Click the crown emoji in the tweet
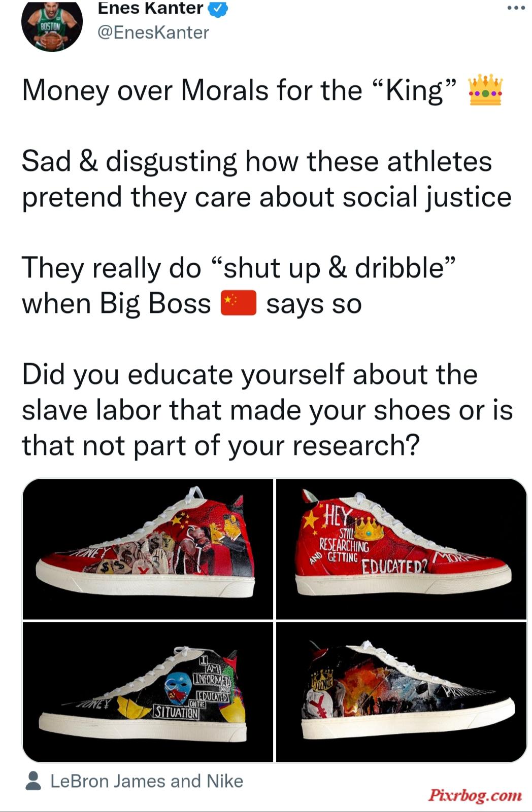Screen dimensions: 532x812 click(x=486, y=90)
